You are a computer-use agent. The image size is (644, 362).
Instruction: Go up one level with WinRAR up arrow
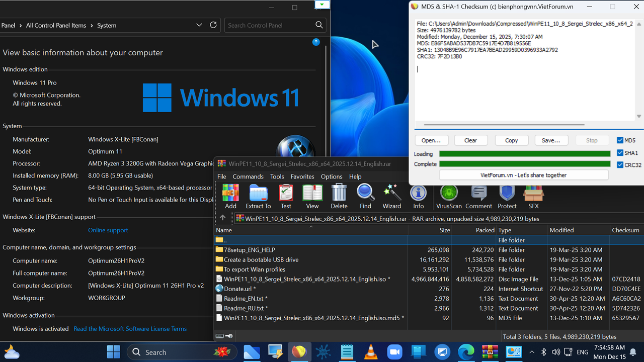pos(223,218)
